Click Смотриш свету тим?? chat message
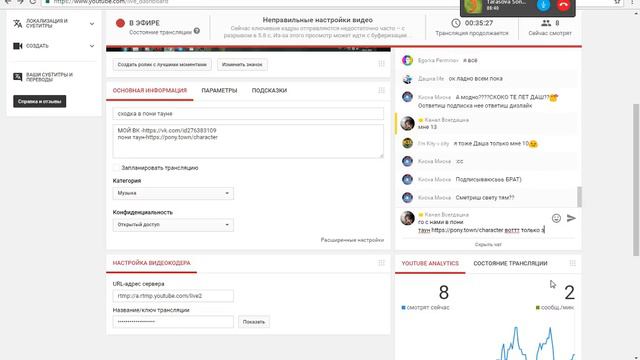The width and height of the screenshot is (640, 360). (485, 198)
